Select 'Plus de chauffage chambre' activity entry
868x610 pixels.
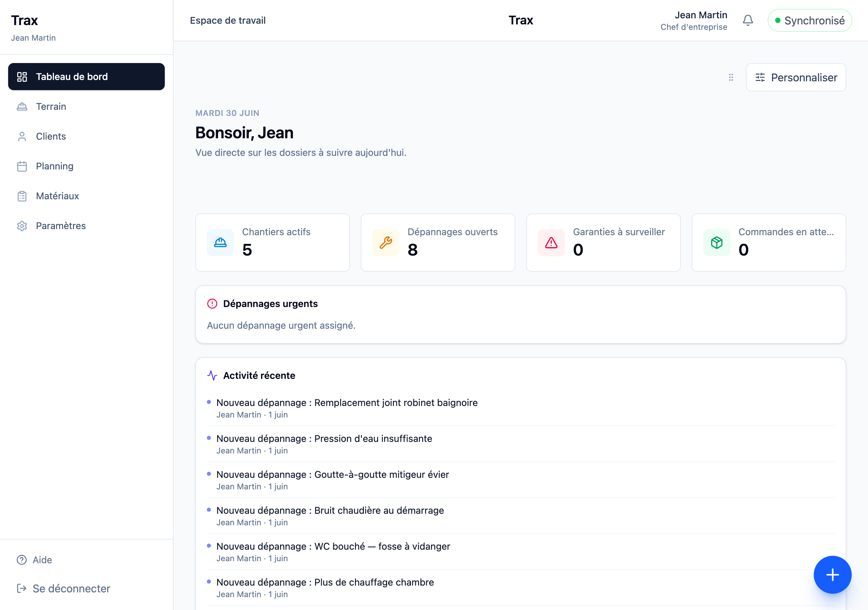click(520, 588)
